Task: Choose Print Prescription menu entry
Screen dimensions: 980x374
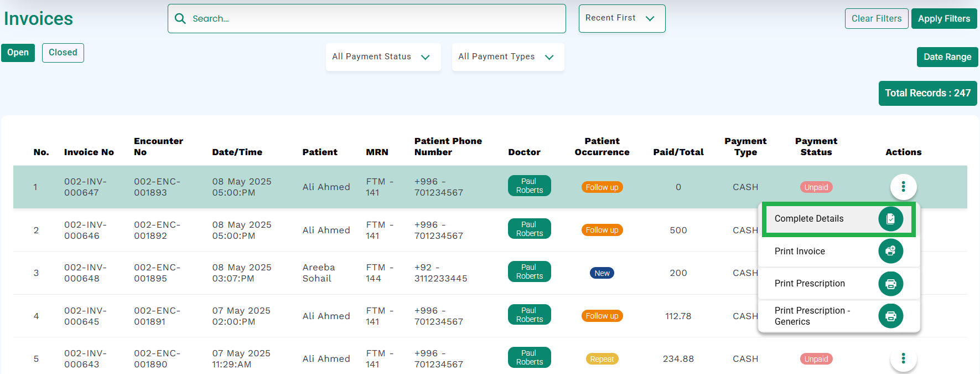Action: tap(838, 284)
